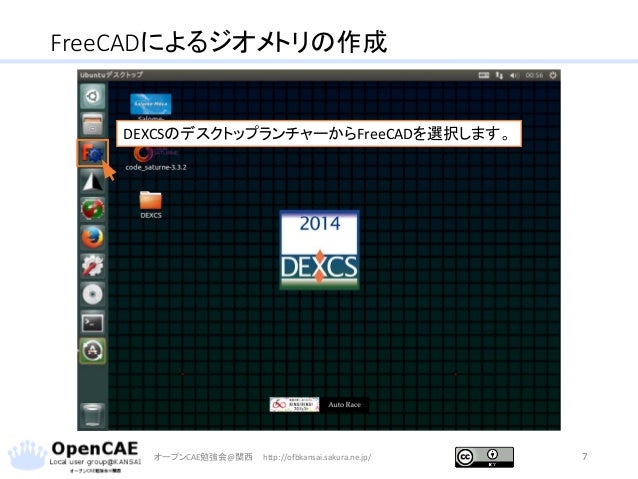Open the red-green sphere launcher application
The width and height of the screenshot is (638, 479).
tap(93, 209)
